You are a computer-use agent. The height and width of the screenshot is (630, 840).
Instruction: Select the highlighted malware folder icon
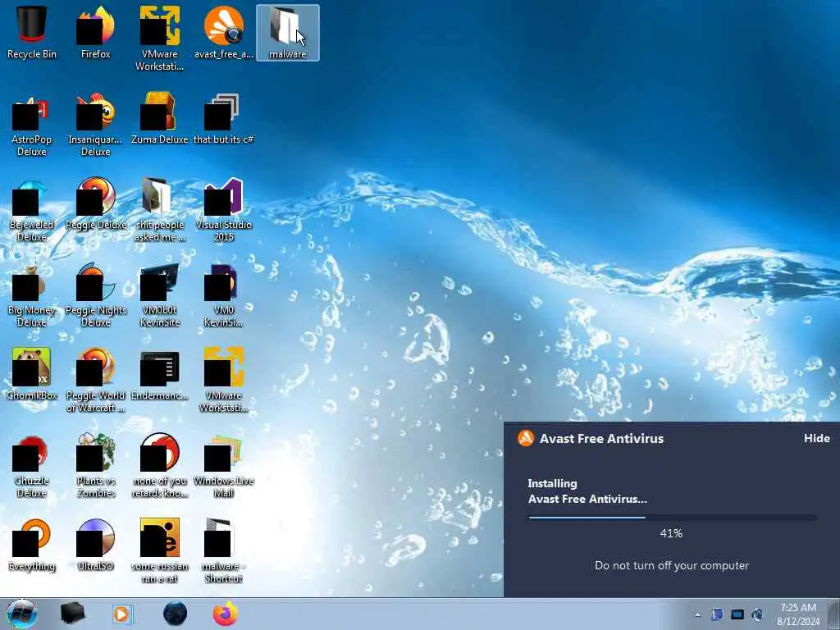pyautogui.click(x=288, y=33)
